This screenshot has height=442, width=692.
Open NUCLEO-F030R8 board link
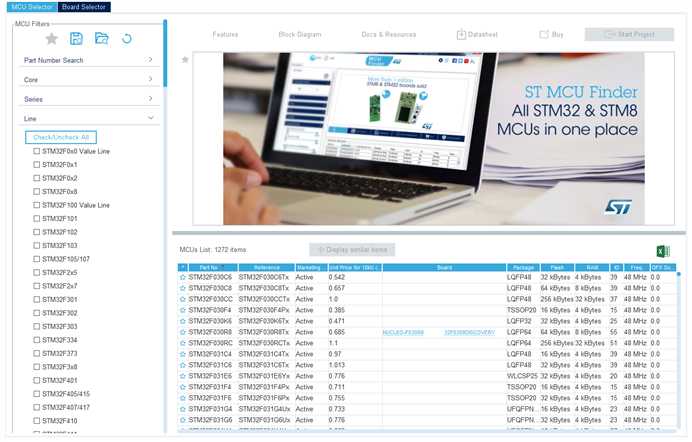click(403, 333)
